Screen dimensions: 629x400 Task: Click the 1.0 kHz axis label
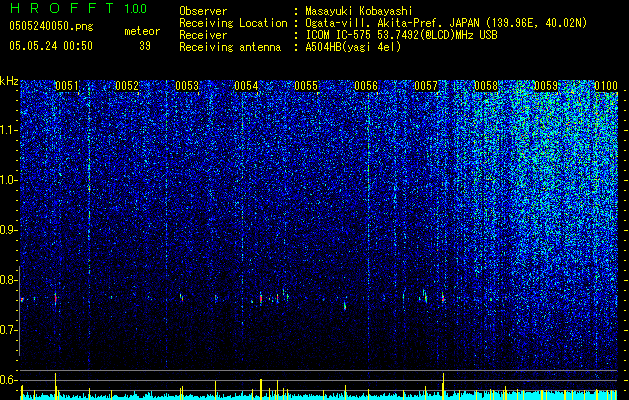9,180
